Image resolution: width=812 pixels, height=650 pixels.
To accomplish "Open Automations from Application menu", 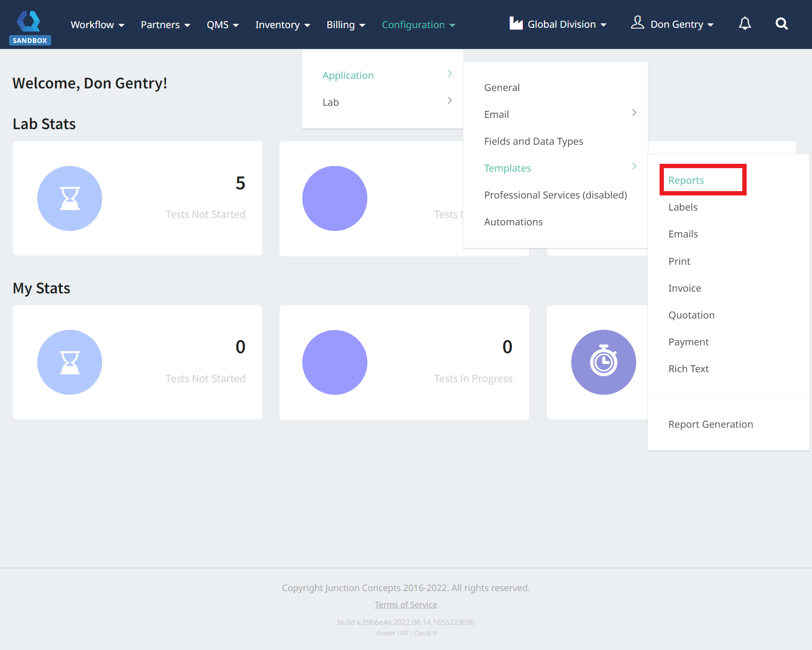I will tap(513, 222).
